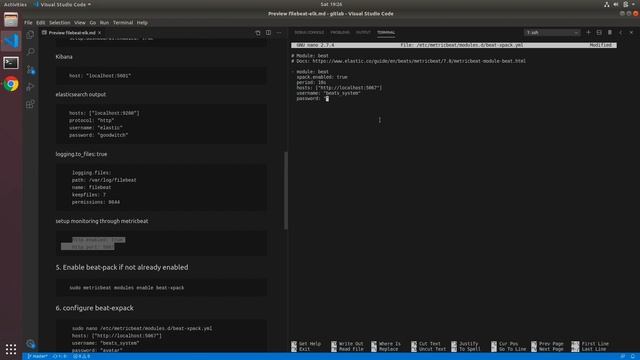Viewport: 640px width, 360px height.
Task: Switch to the Problems panel tab
Action: coord(340,32)
